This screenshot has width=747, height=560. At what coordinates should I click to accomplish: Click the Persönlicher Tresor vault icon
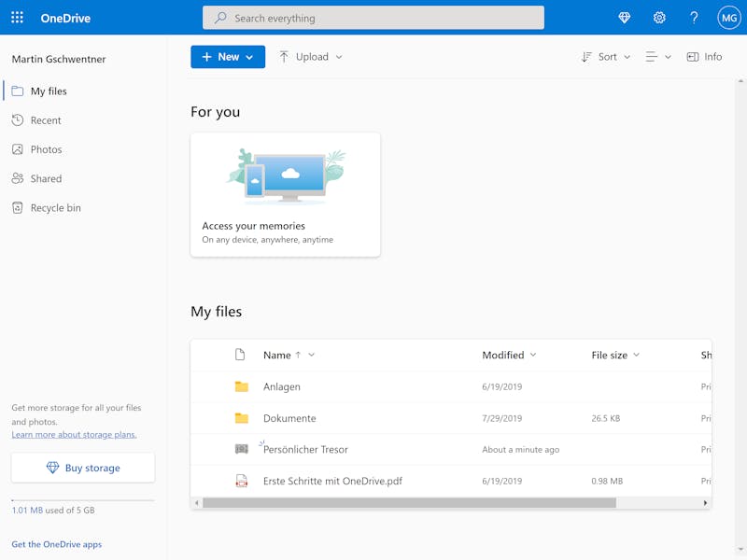click(x=242, y=449)
